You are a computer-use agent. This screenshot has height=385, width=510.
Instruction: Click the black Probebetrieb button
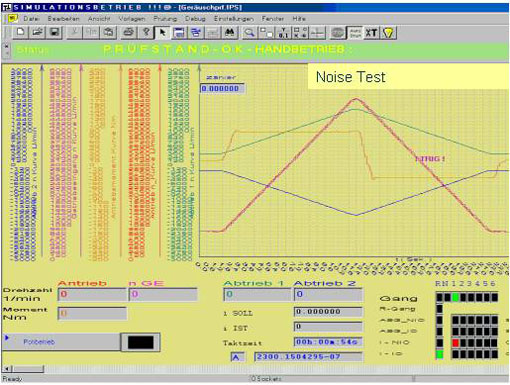140,342
